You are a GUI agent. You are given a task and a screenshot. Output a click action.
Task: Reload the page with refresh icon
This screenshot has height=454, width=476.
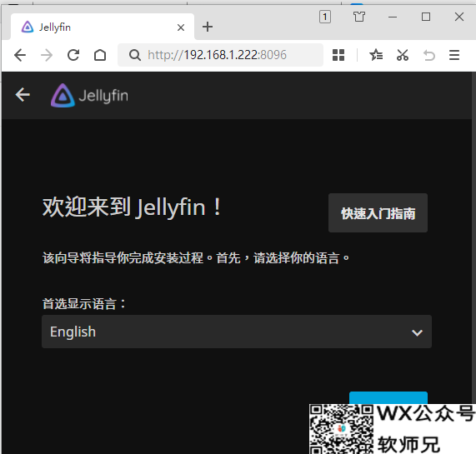tap(73, 55)
